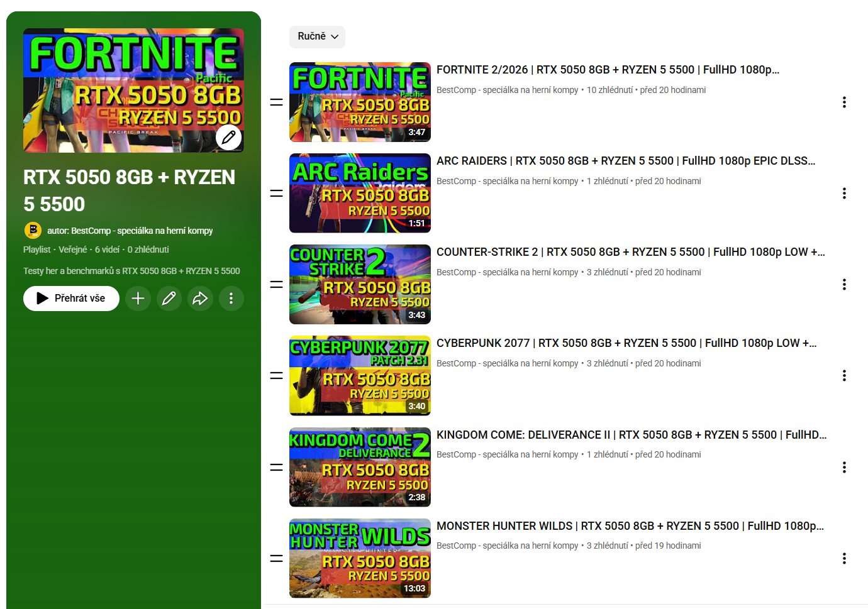Click the channel name under COUNTER-STRIKE 2 video
The image size is (868, 609).
[508, 272]
